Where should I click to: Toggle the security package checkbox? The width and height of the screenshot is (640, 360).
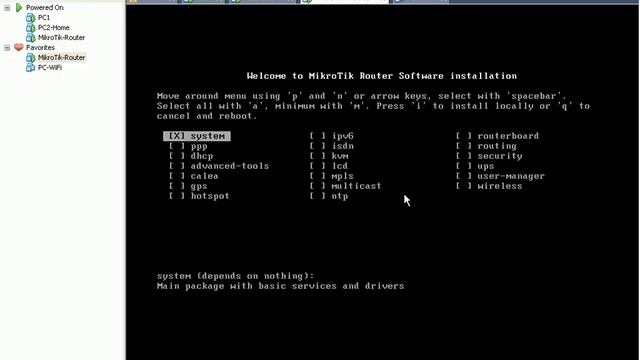tap(464, 156)
